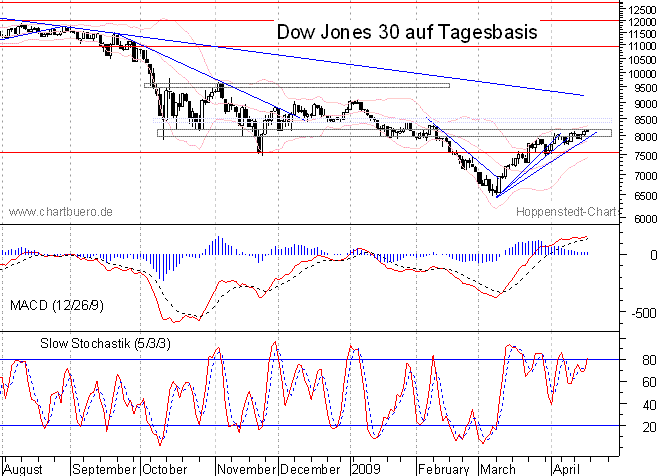
Task: Click the 9500 price axis label
Action: [x=645, y=88]
